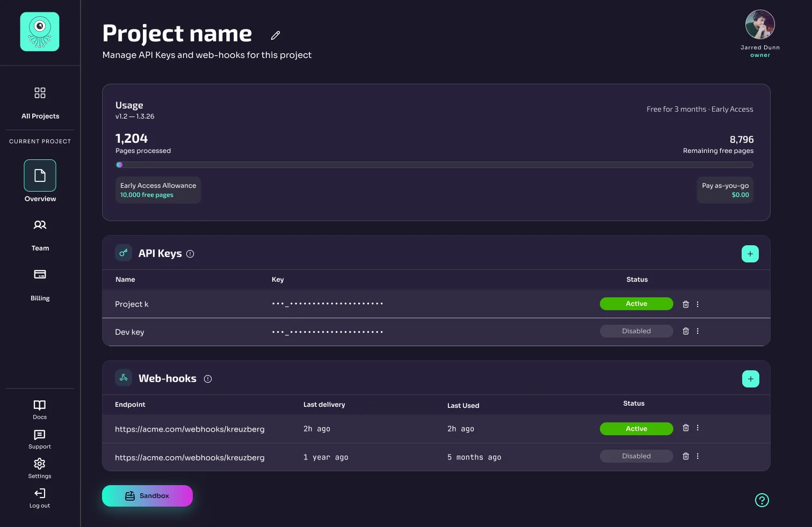Show Web-hooks info tooltip icon
The image size is (812, 527).
pos(208,379)
